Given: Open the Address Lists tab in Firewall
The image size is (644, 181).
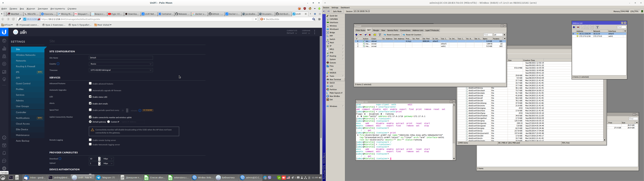Looking at the screenshot, I should point(418,30).
